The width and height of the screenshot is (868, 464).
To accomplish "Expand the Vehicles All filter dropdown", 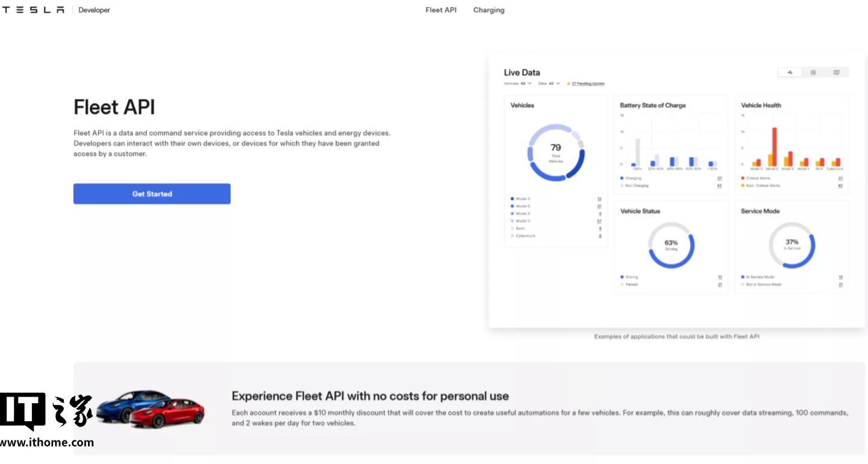I will (518, 84).
